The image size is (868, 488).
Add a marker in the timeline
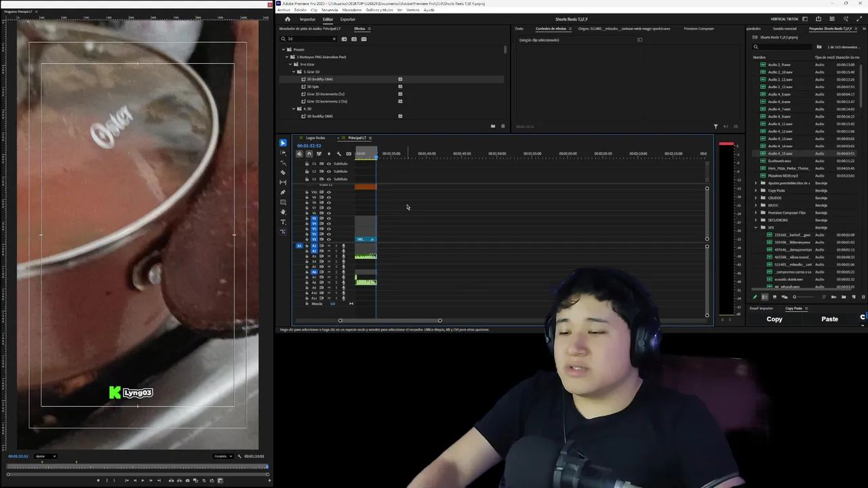329,154
